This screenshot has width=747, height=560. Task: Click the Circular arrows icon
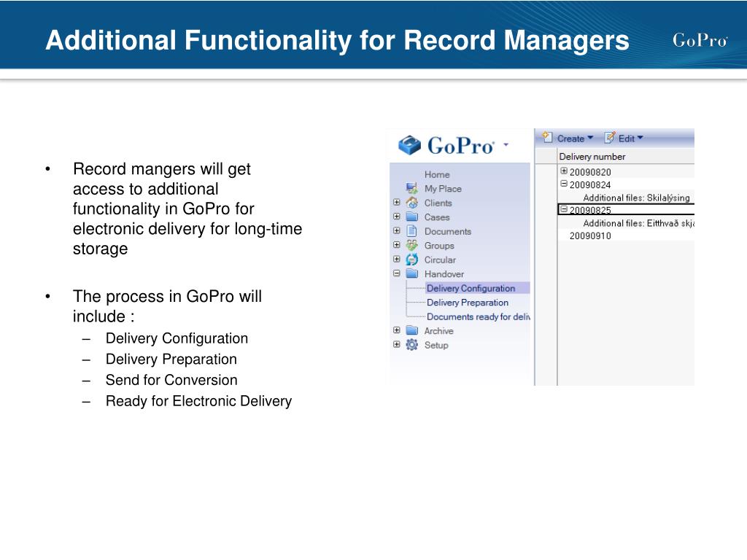(x=411, y=260)
